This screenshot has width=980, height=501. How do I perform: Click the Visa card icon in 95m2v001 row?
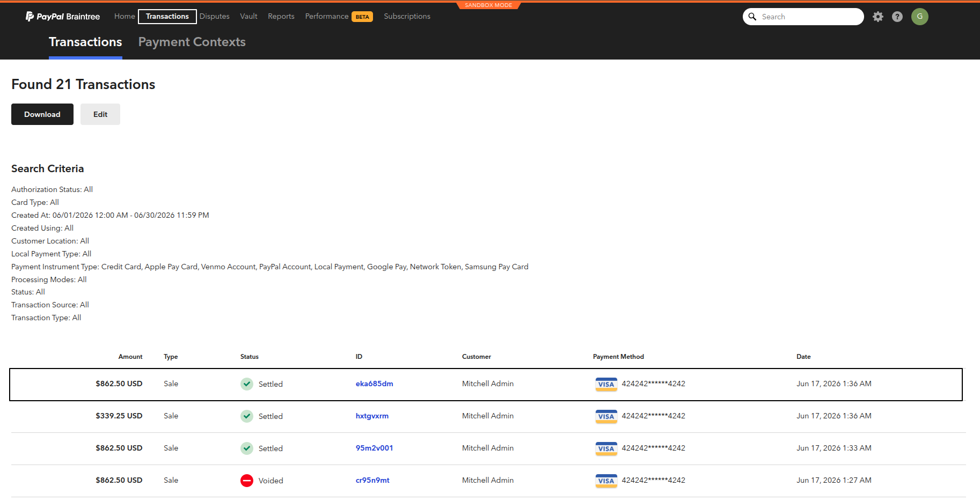point(606,448)
